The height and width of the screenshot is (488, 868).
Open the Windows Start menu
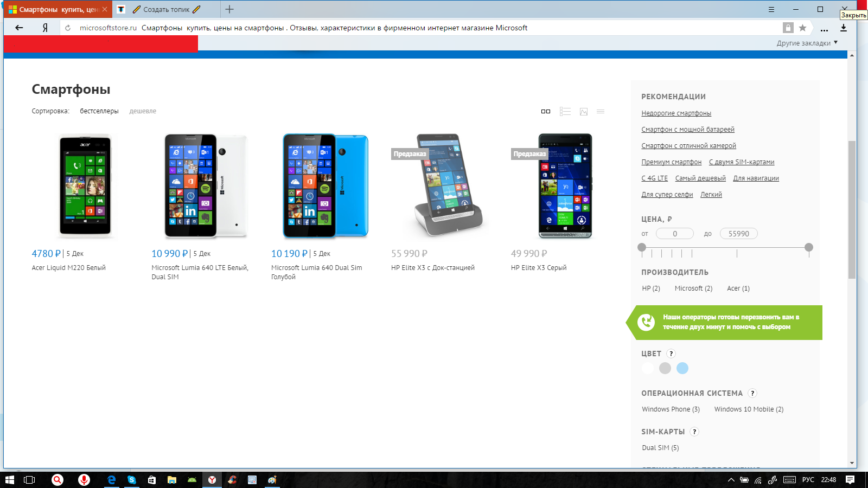pyautogui.click(x=10, y=480)
